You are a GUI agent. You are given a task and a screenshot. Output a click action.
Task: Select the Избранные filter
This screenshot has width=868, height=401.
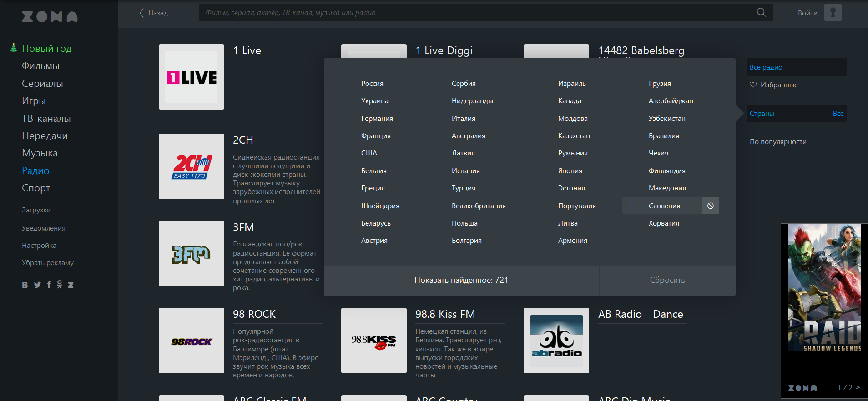[x=779, y=85]
